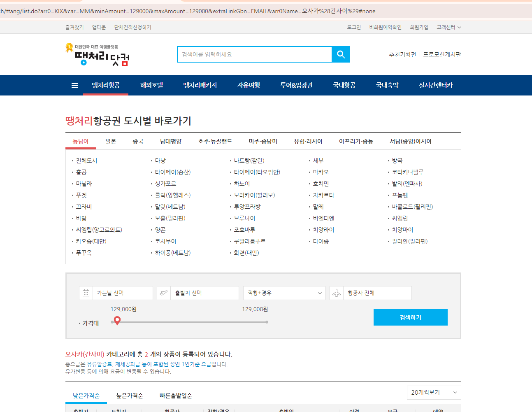Click the 단체견적신청하기 link
Screen dimensions: 532x412
tap(132, 27)
